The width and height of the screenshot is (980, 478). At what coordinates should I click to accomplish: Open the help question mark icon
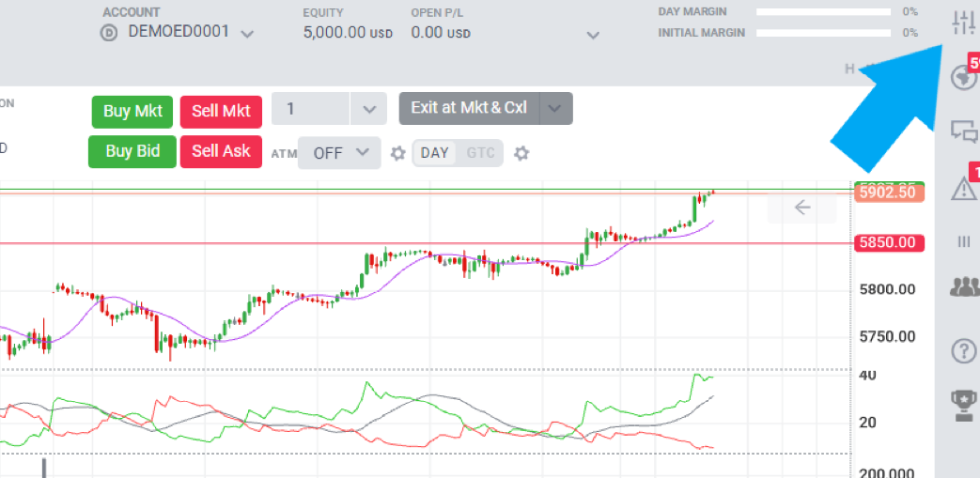point(963,351)
